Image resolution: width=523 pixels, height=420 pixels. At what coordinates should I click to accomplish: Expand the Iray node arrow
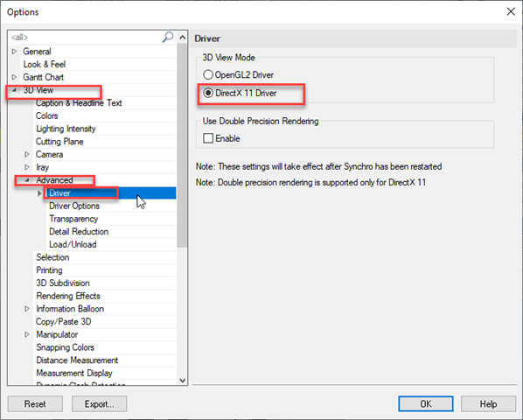[27, 167]
